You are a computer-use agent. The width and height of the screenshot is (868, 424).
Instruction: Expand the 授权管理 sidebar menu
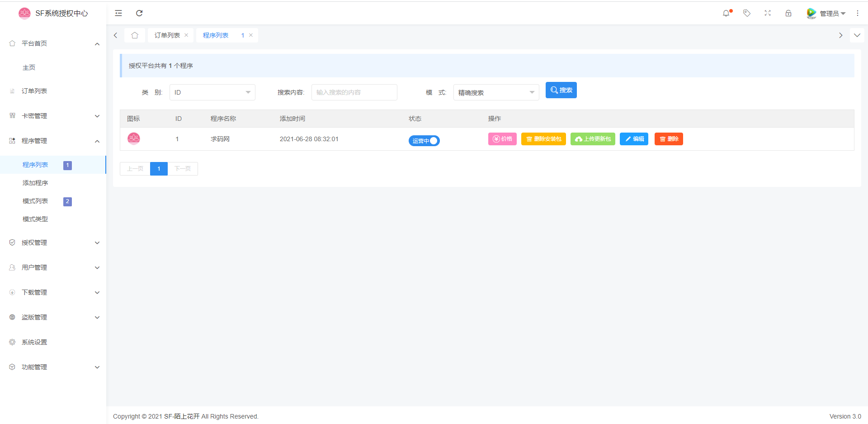tap(53, 243)
